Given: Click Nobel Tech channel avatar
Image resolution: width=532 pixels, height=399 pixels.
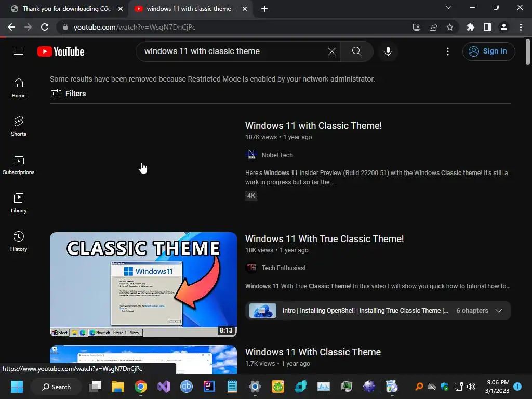Looking at the screenshot, I should coord(251,155).
